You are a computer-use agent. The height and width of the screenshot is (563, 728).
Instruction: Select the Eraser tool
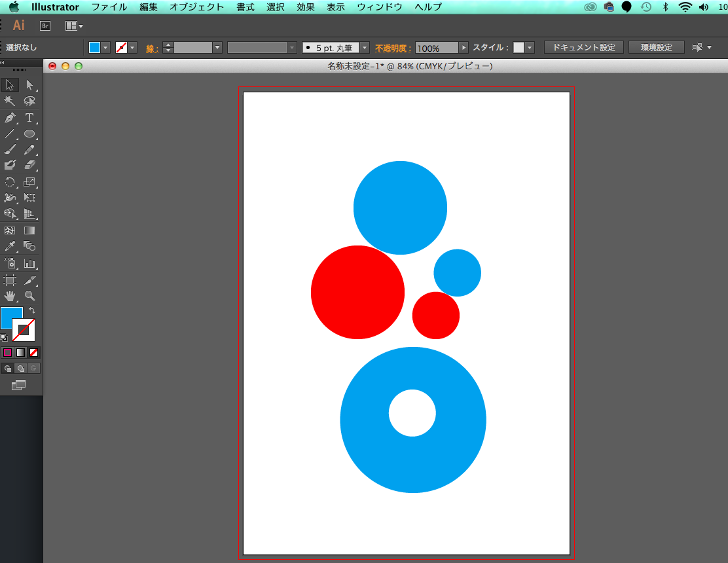click(30, 165)
